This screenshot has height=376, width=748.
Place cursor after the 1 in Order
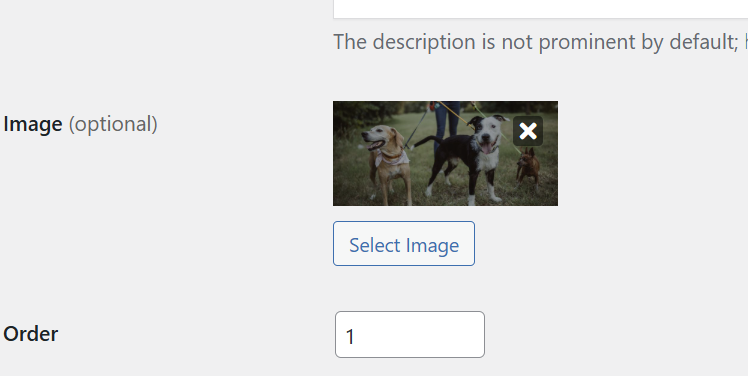pyautogui.click(x=356, y=336)
